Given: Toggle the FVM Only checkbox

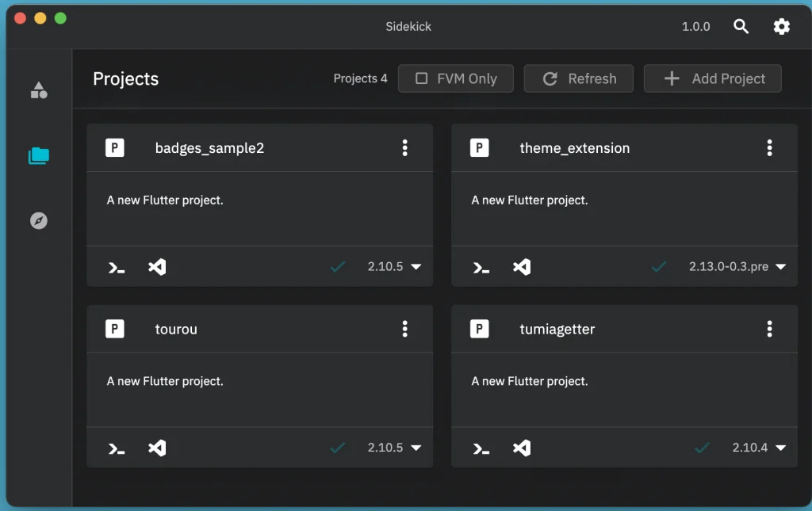Looking at the screenshot, I should point(456,78).
